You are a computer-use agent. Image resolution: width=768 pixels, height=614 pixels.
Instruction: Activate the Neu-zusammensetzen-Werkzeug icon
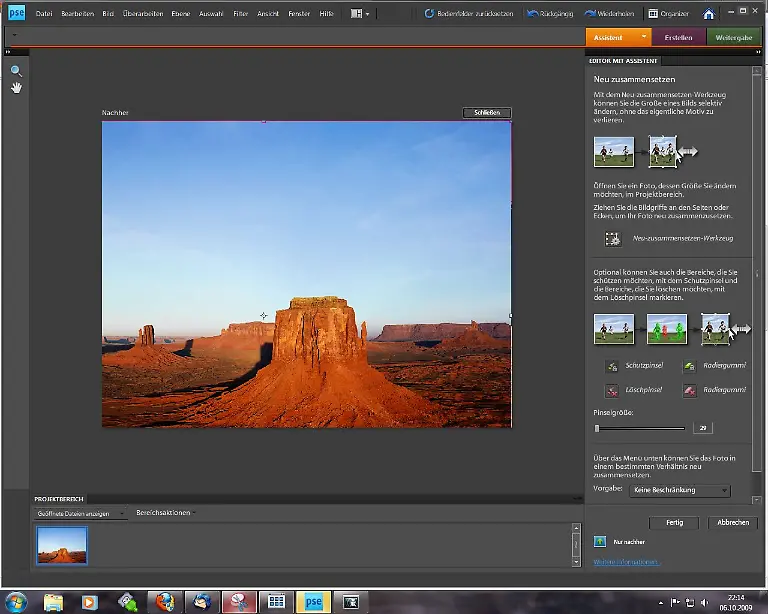pyautogui.click(x=612, y=239)
